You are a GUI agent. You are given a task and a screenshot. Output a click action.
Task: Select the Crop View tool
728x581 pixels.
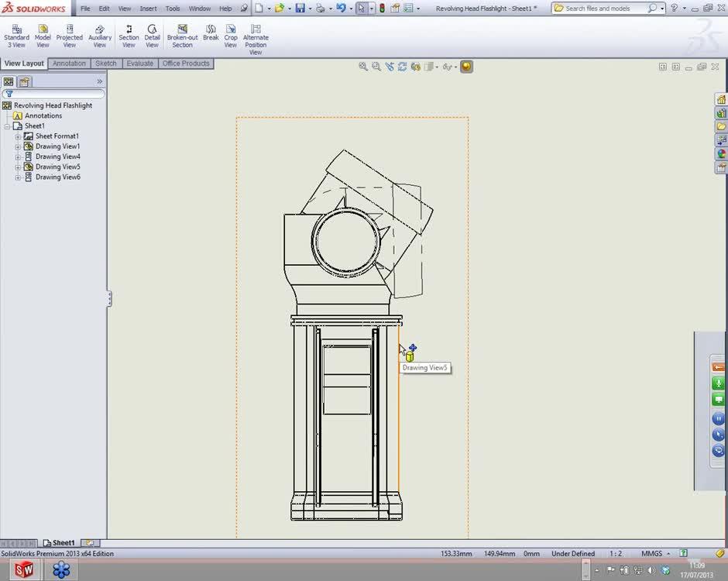click(x=231, y=35)
